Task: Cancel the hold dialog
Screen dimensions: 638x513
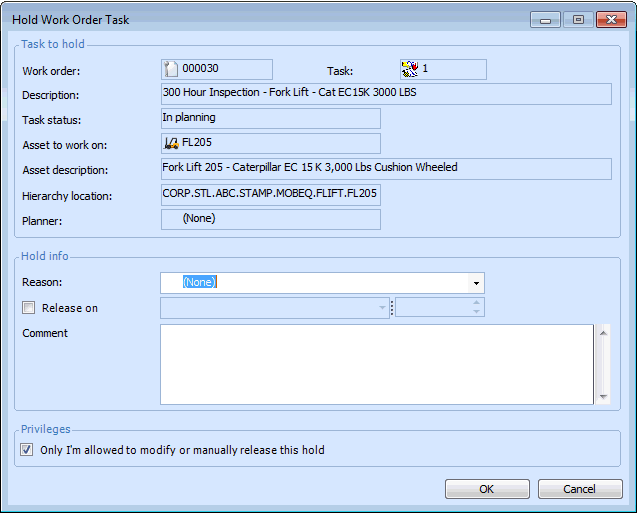Action: point(580,489)
